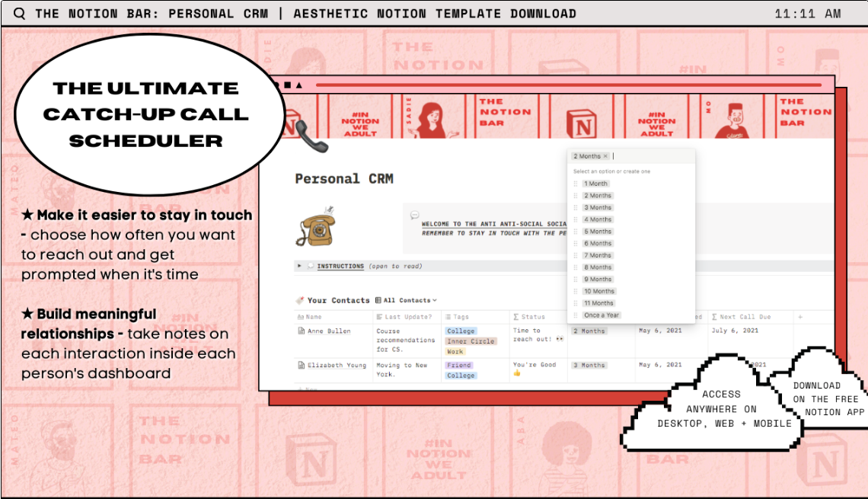Viewport: 868px width, 499px height.
Task: Click the page icon beside Anne Bullen
Action: tap(300, 331)
